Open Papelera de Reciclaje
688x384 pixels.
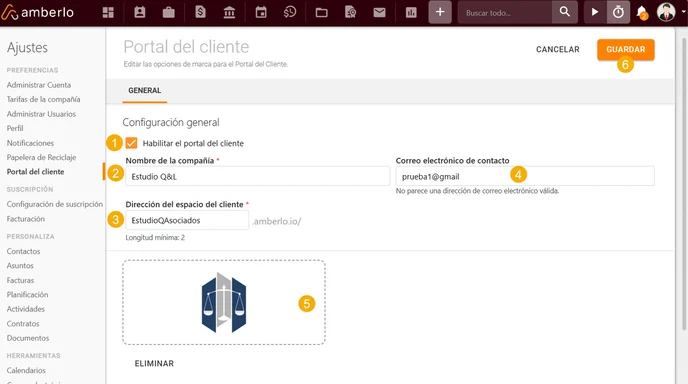(41, 157)
